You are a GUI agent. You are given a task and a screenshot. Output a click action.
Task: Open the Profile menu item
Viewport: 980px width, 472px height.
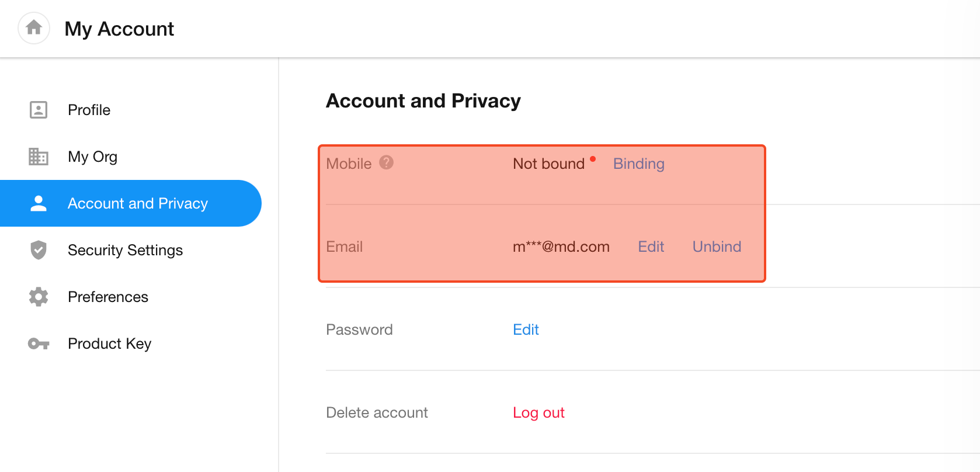click(x=89, y=110)
